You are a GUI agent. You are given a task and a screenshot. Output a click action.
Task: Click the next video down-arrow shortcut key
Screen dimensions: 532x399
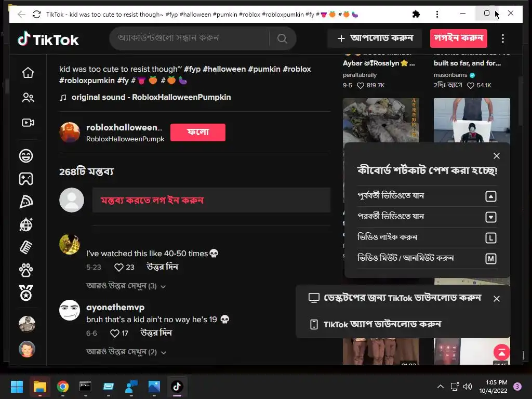[x=490, y=217]
